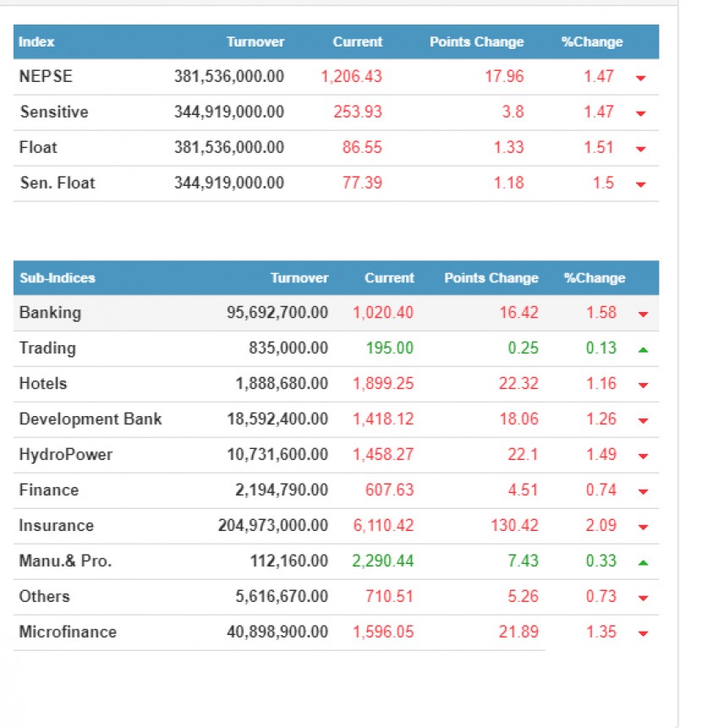Sort by Index table %Change header
This screenshot has width=702, height=728.
[592, 42]
